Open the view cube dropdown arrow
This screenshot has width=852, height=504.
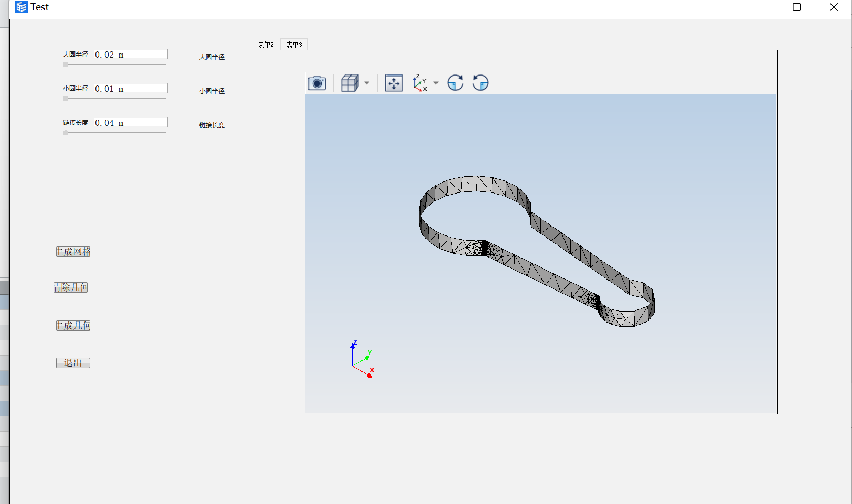coord(367,83)
